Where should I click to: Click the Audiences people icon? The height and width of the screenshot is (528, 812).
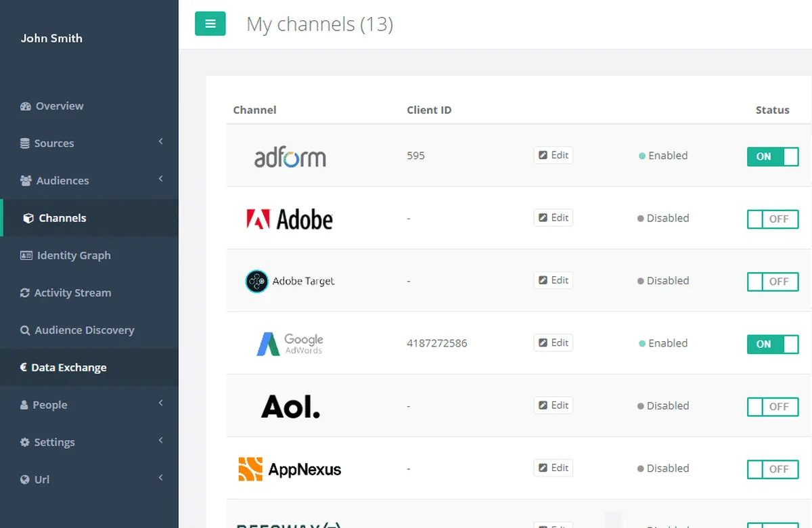[x=26, y=181]
